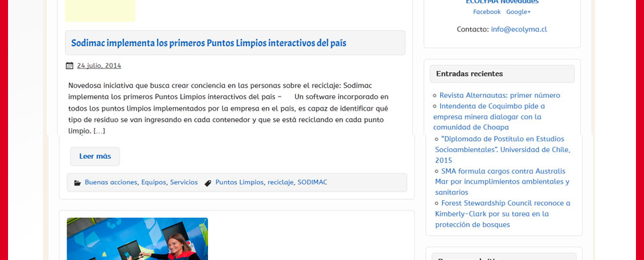Open the Puntos Limpios tag

coord(239,182)
